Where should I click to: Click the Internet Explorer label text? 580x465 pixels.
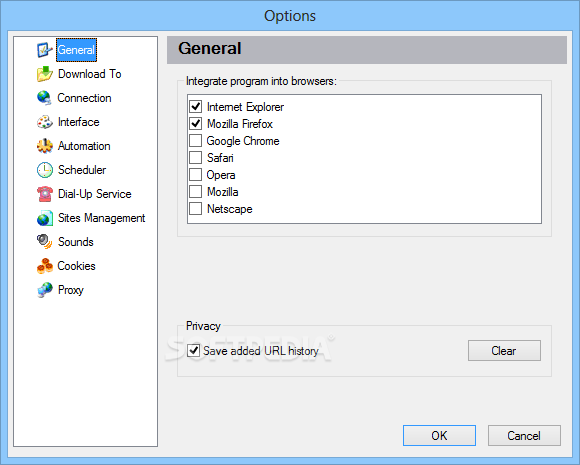click(245, 107)
